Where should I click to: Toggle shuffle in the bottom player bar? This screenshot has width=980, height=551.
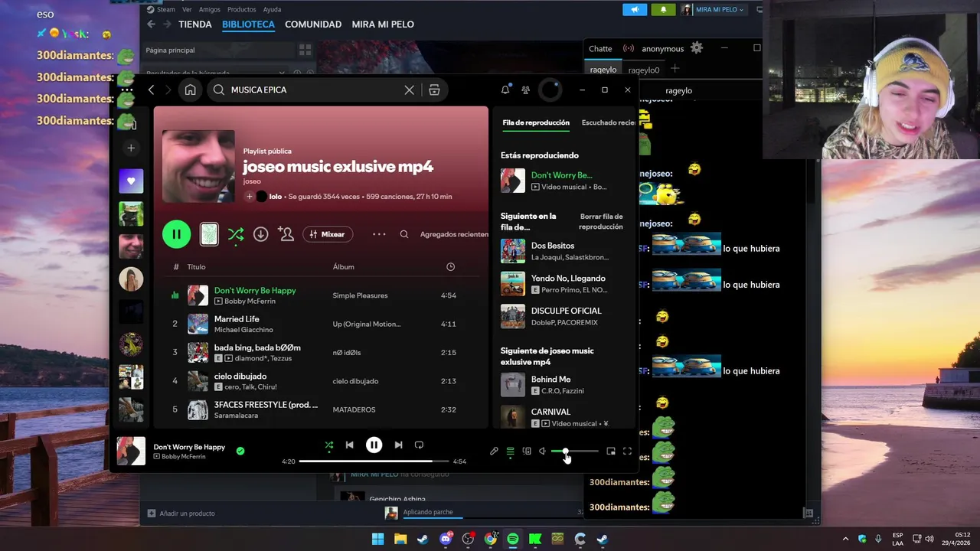(328, 445)
